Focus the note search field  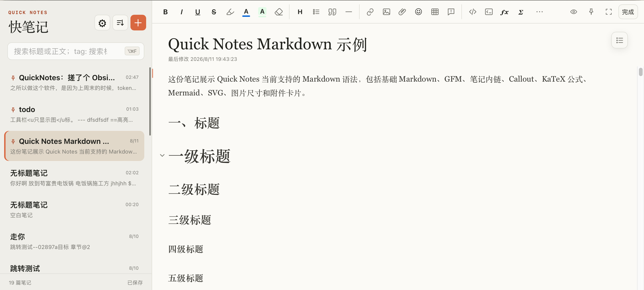[76, 51]
